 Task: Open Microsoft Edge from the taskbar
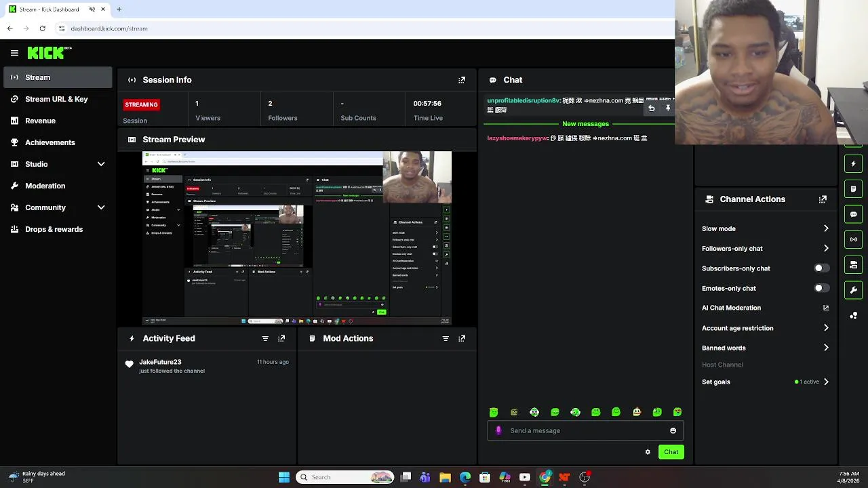click(465, 477)
